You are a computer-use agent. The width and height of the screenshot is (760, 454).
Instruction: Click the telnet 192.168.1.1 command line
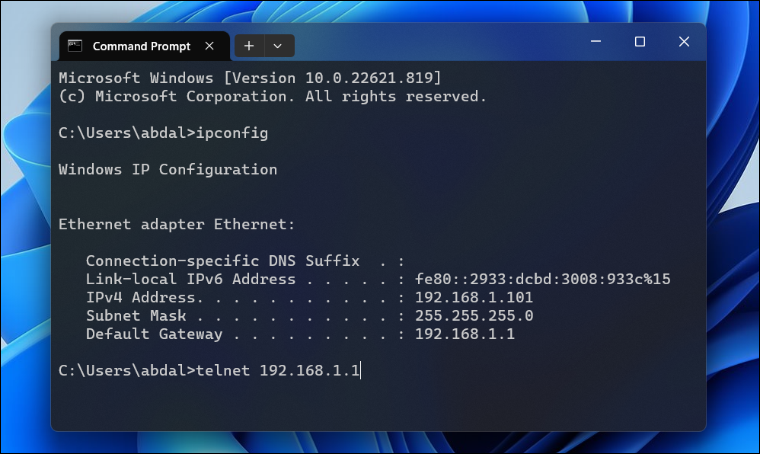pyautogui.click(x=209, y=371)
